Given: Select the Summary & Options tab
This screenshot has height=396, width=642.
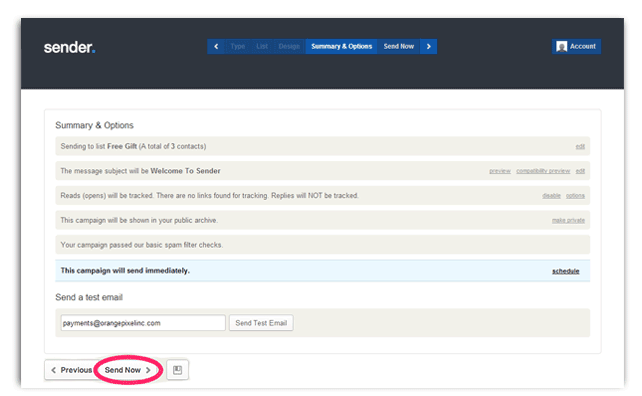Looking at the screenshot, I should click(341, 46).
